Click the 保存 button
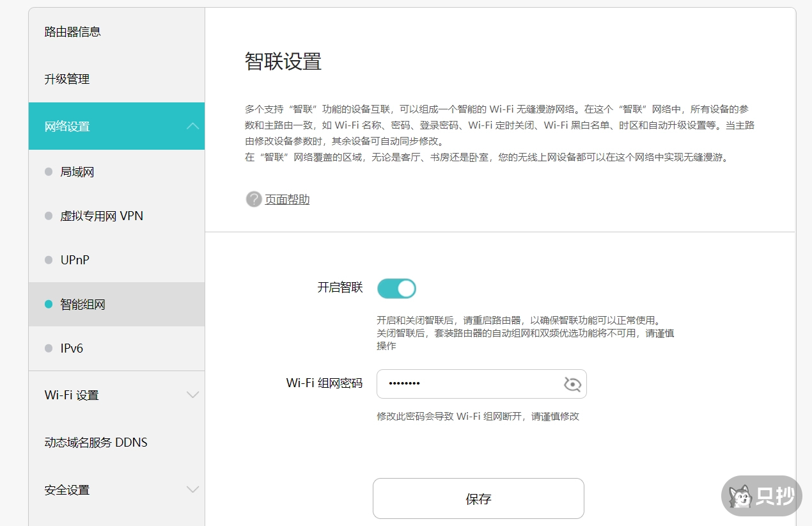Image resolution: width=812 pixels, height=526 pixels. [478, 498]
